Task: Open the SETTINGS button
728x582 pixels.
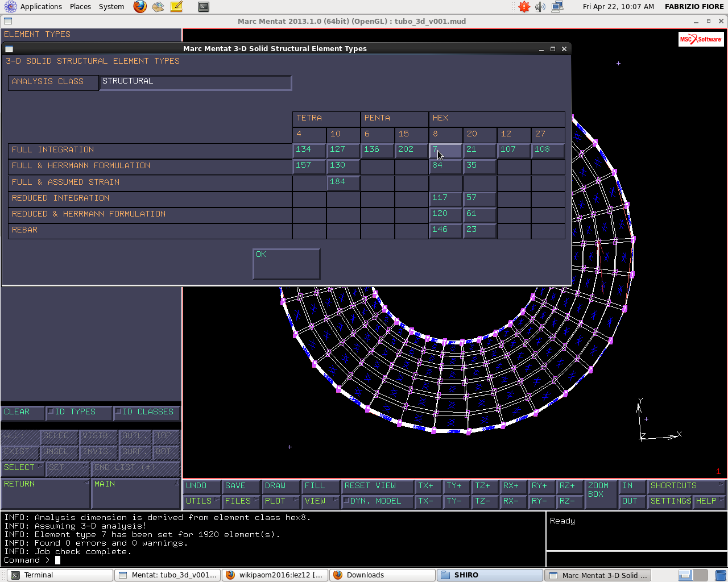Action: click(x=670, y=501)
